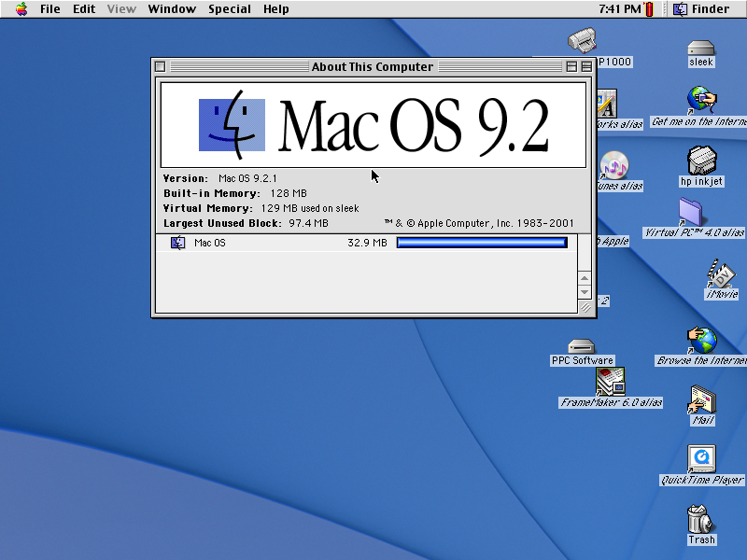Click the 'sleek' disk label
The image size is (747, 560).
(701, 62)
